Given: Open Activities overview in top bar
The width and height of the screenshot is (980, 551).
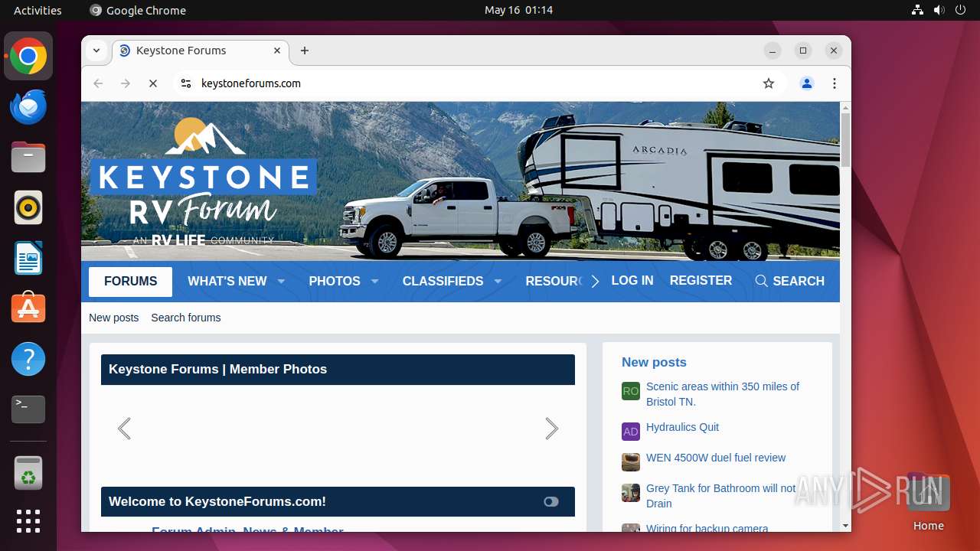Looking at the screenshot, I should [38, 10].
